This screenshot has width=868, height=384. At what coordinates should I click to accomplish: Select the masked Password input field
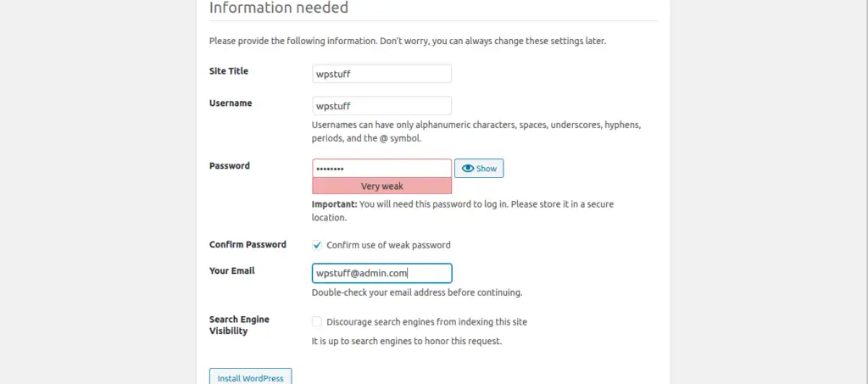[382, 168]
